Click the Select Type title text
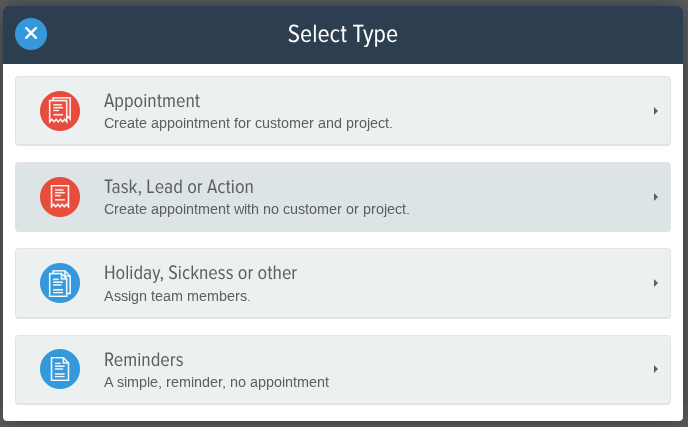This screenshot has width=688, height=427. [x=343, y=34]
